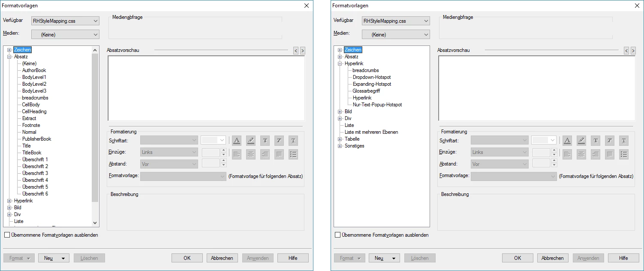Screen dimensions: 644x271
Task: Open Medien dropdown in left dialog
Action: pyautogui.click(x=65, y=34)
